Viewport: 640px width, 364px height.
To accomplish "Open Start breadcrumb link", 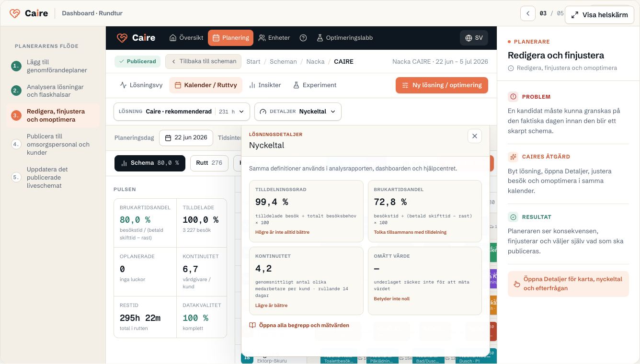I will coord(253,62).
